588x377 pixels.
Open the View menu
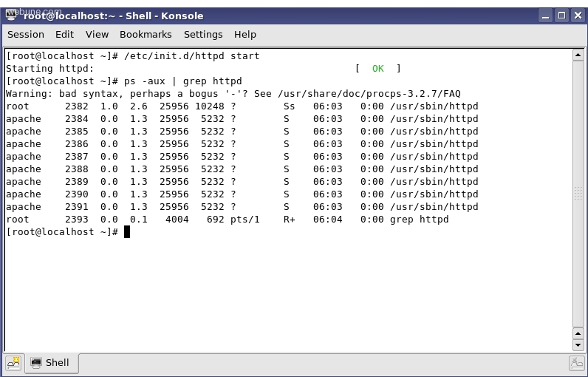click(x=97, y=35)
